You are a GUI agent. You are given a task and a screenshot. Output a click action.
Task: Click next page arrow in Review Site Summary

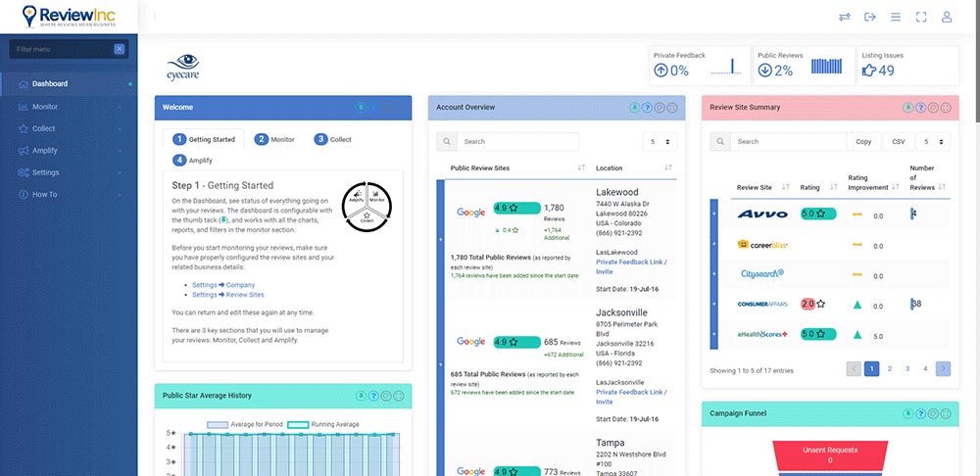point(943,369)
